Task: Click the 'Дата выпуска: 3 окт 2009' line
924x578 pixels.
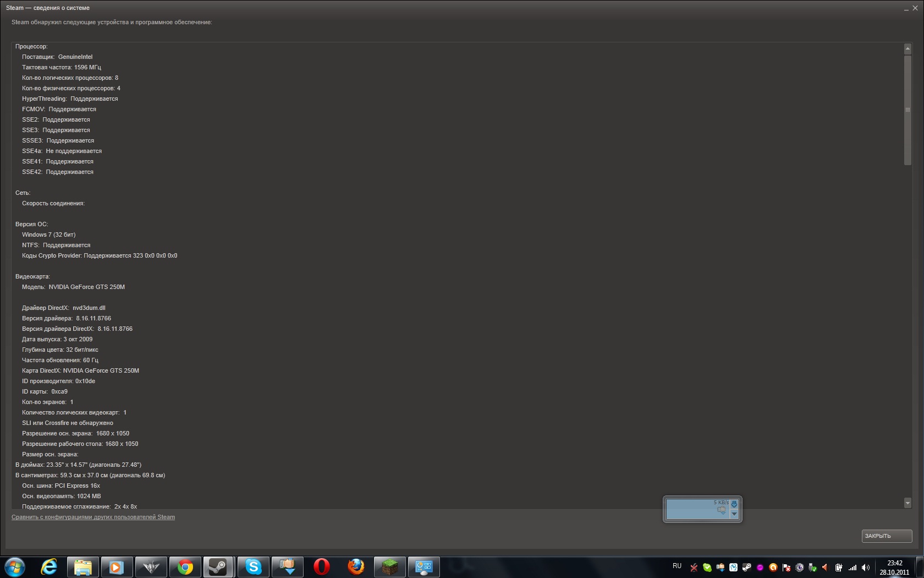Action: pos(57,339)
